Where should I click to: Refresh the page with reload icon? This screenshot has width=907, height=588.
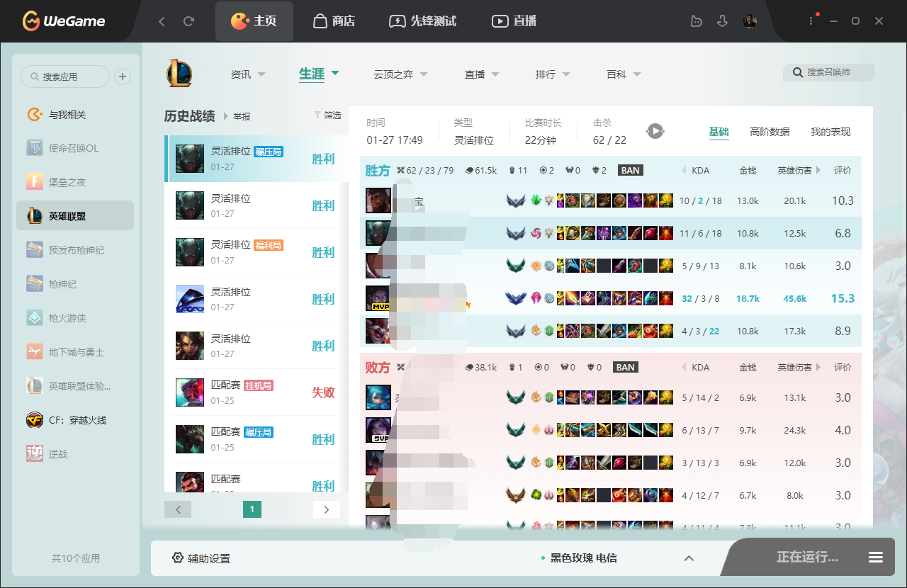point(188,21)
